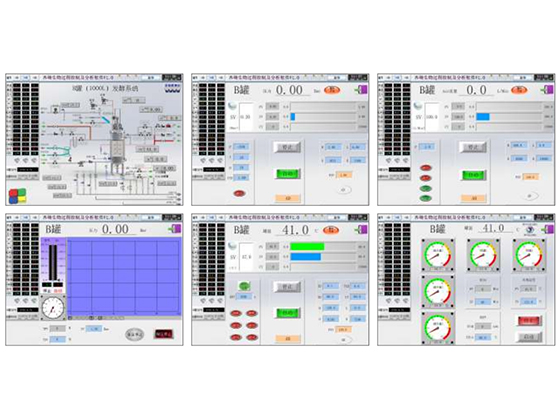Click blue progress bar in 0.00 Bar panel

coord(293,117)
